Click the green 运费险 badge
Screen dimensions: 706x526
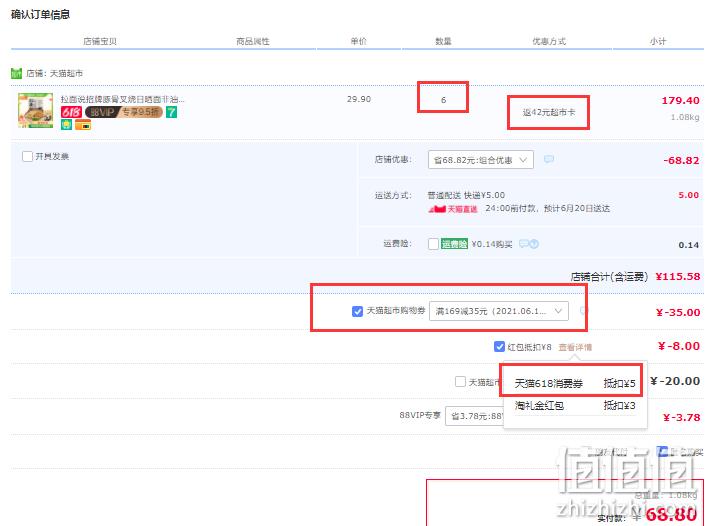click(454, 244)
